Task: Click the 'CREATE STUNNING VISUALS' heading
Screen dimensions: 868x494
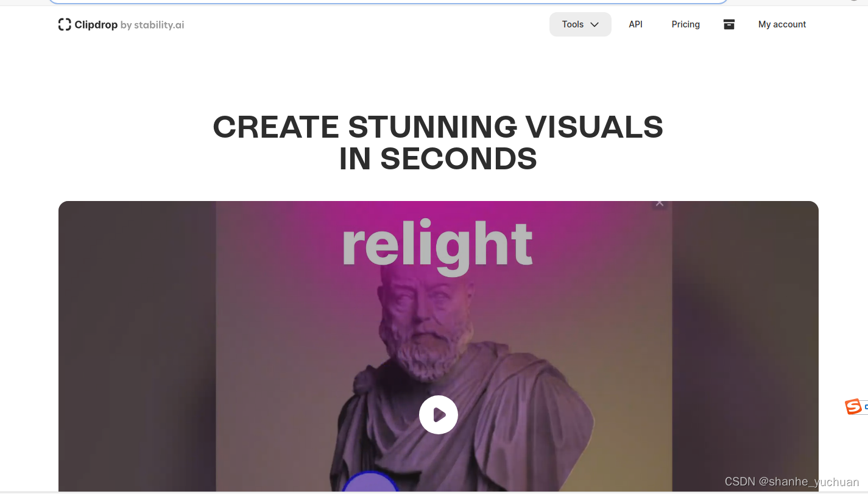Action: (x=438, y=127)
